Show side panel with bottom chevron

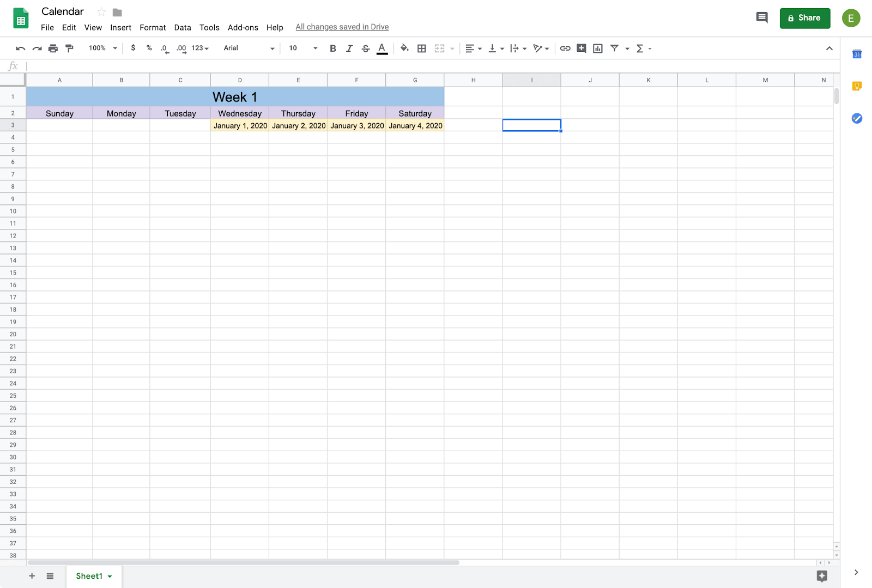pos(856,572)
